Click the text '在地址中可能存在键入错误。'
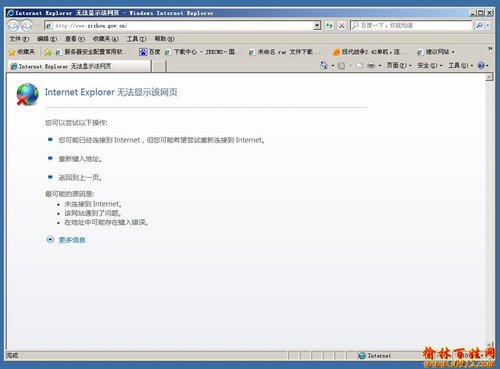 coord(106,222)
